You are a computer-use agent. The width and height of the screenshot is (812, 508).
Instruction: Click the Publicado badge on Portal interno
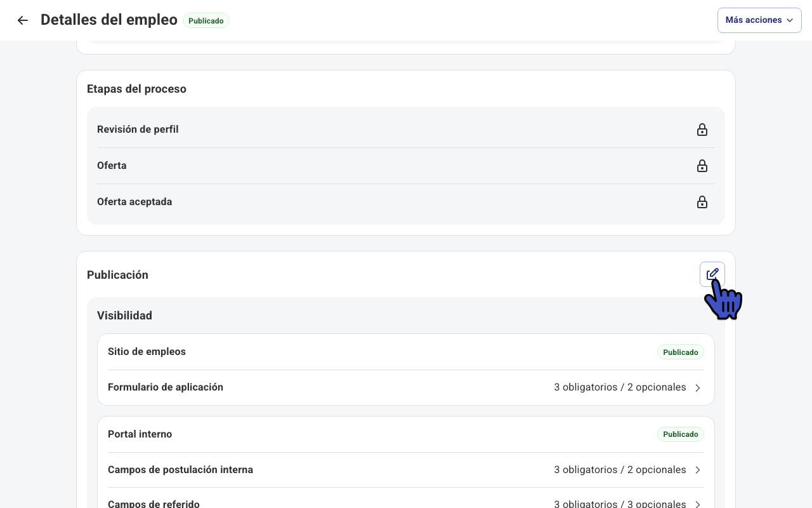tap(681, 434)
